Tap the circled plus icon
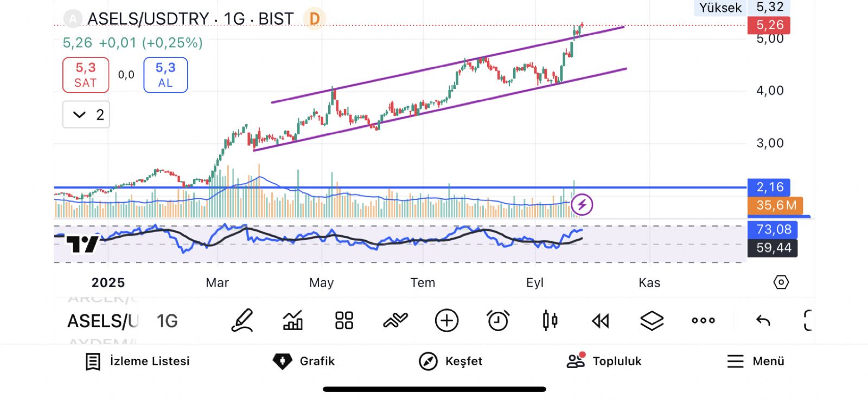The image size is (868, 400). 446,320
